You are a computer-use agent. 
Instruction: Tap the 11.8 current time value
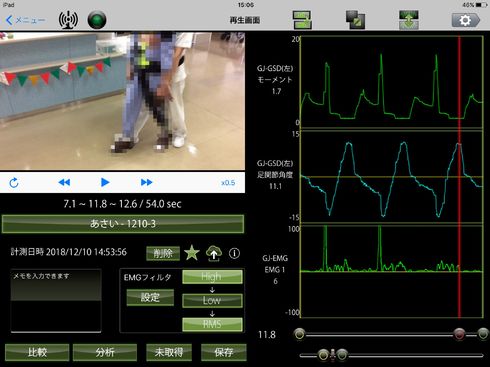(x=267, y=334)
